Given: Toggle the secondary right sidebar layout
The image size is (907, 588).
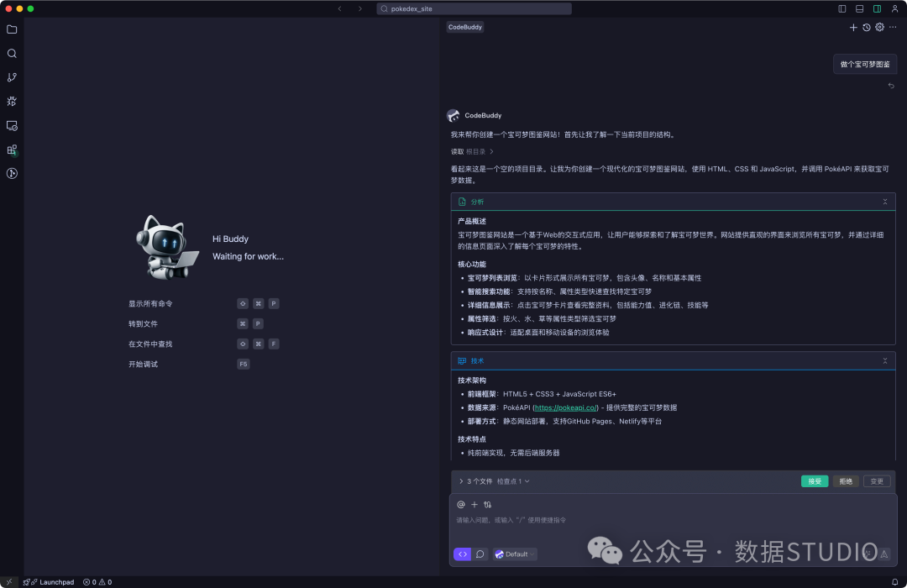Looking at the screenshot, I should point(877,8).
